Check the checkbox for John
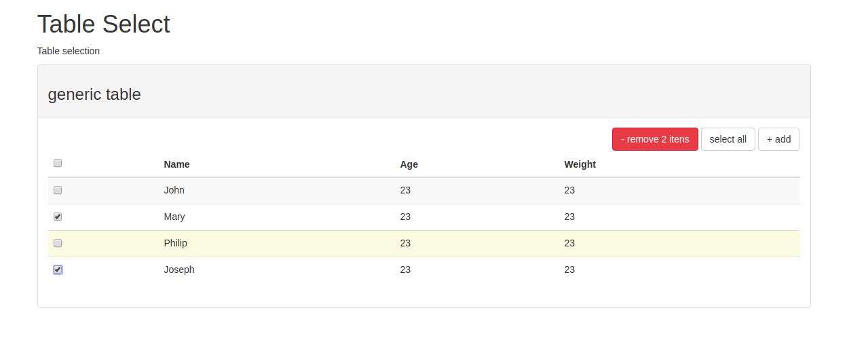The width and height of the screenshot is (868, 353). pyautogui.click(x=58, y=190)
